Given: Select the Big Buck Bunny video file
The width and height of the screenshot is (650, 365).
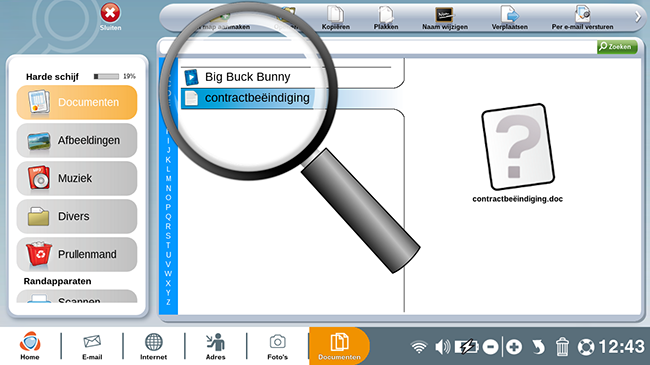Looking at the screenshot, I should tap(247, 77).
